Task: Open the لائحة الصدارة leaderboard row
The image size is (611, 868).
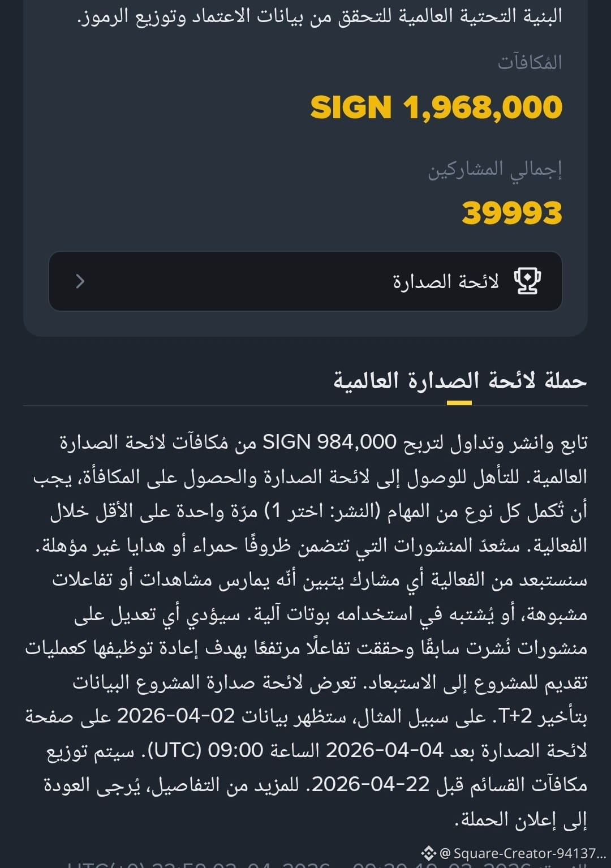Action: pyautogui.click(x=305, y=281)
